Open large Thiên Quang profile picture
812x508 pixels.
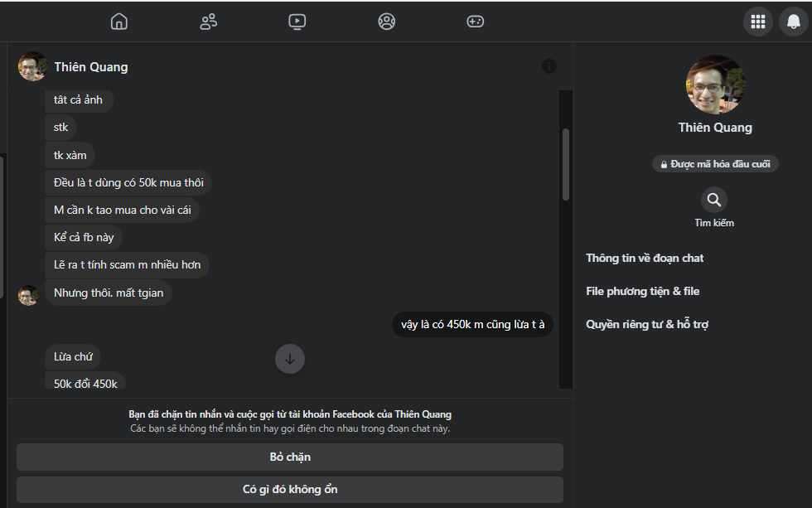coord(715,85)
